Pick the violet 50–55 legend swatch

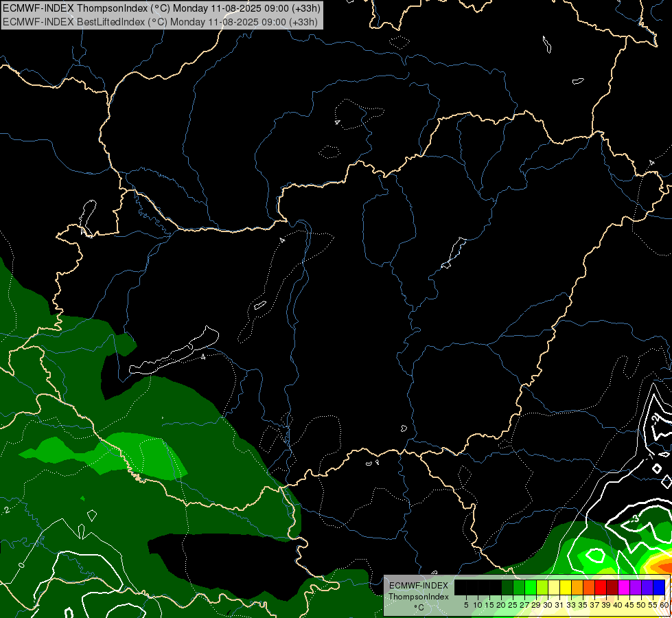click(647, 587)
